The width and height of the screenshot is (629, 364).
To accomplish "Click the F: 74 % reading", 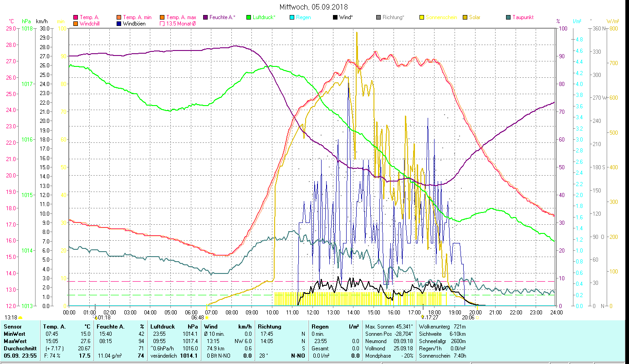I will (x=52, y=356).
